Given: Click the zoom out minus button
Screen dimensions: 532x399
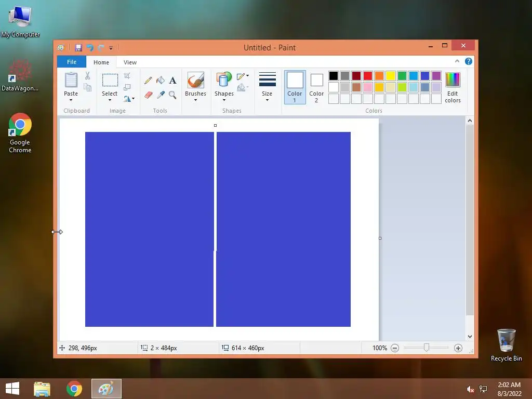Looking at the screenshot, I should coord(395,348).
